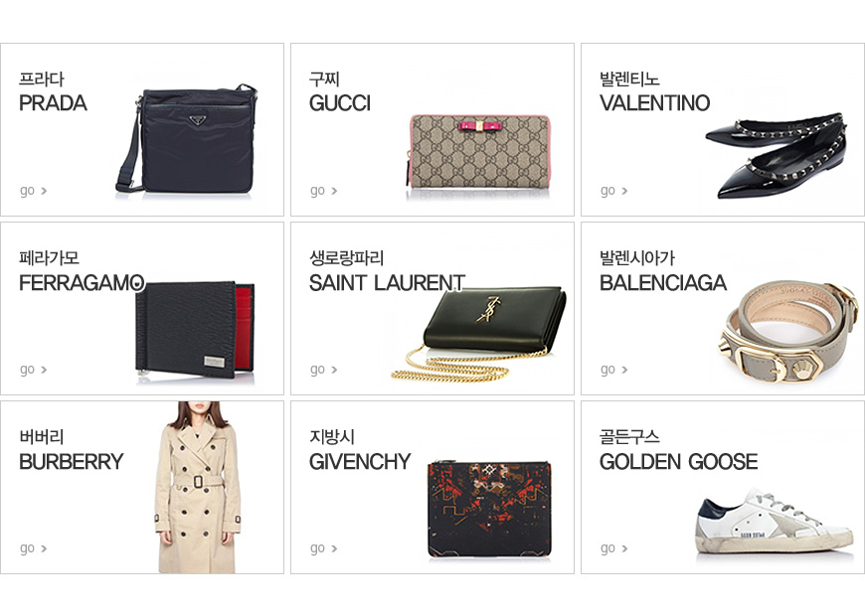This screenshot has width=865, height=616.
Task: Open the Burberry go link
Action: click(x=33, y=548)
